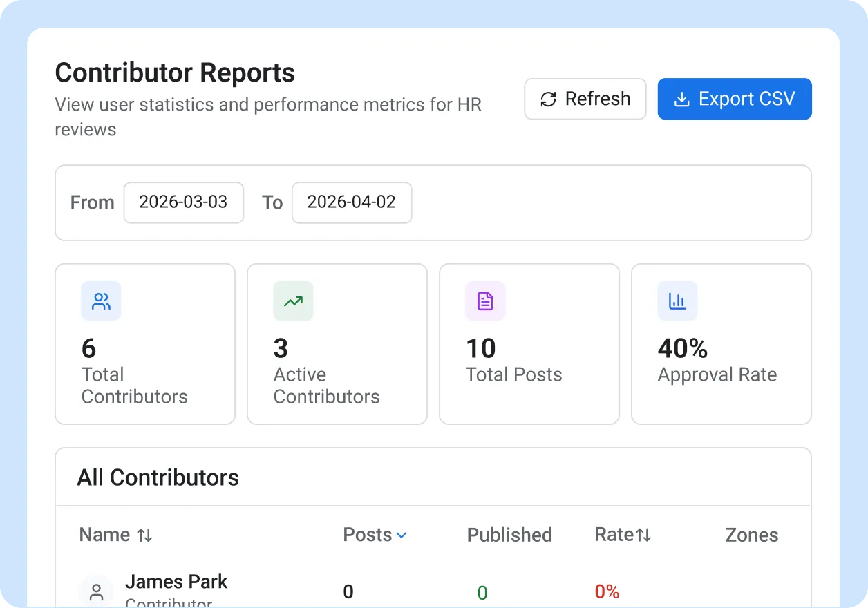The width and height of the screenshot is (868, 608).
Task: Click the download icon in Export CSV button
Action: (681, 99)
